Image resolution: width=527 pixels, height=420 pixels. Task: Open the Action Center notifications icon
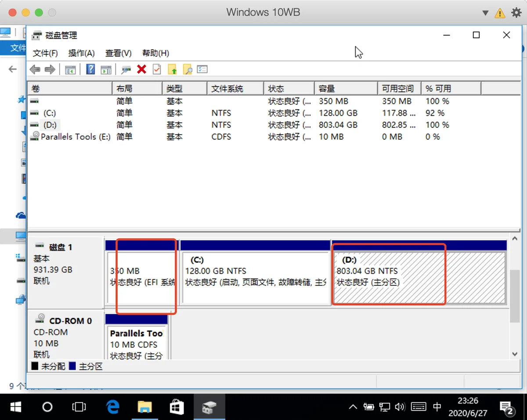[x=507, y=408]
